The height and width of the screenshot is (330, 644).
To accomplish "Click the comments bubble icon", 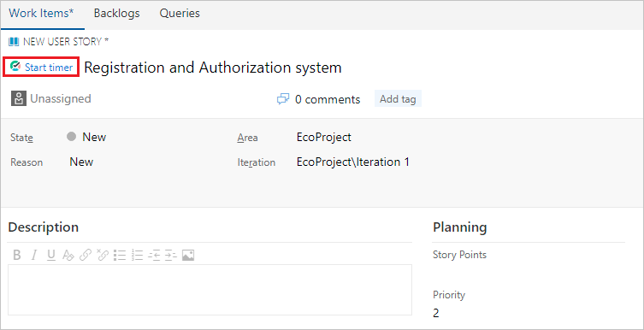I will pos(283,99).
